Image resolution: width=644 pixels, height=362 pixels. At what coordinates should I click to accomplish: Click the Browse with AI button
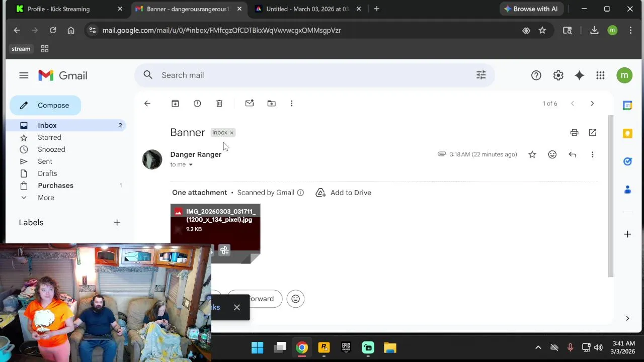click(531, 9)
